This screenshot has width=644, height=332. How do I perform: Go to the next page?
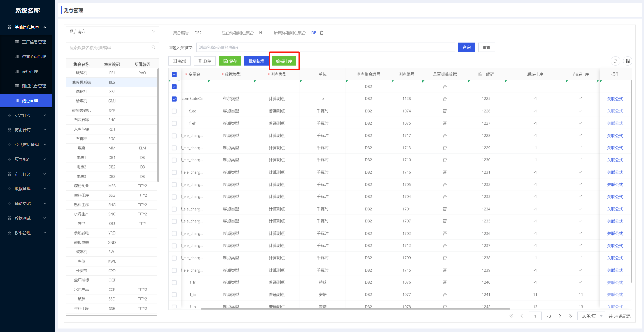560,316
